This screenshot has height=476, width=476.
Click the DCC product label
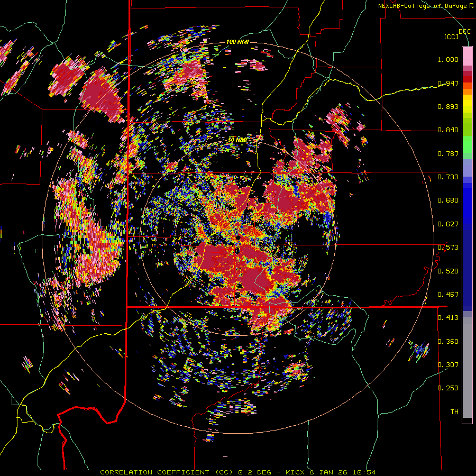tap(464, 32)
